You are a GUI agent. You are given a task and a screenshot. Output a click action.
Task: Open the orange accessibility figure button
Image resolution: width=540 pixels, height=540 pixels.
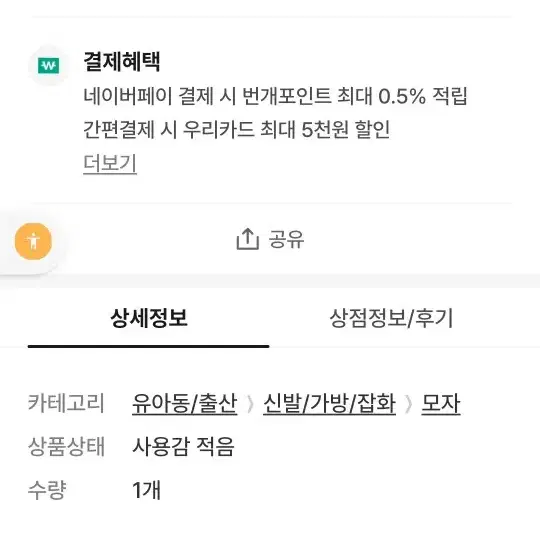coord(33,241)
